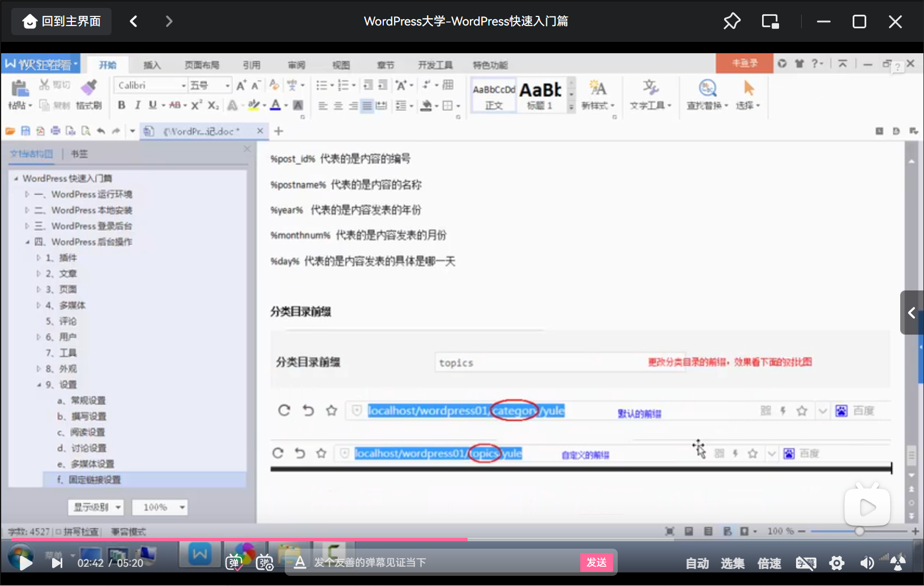Go back with the left arrow icon
The height and width of the screenshot is (586, 924).
(x=134, y=22)
